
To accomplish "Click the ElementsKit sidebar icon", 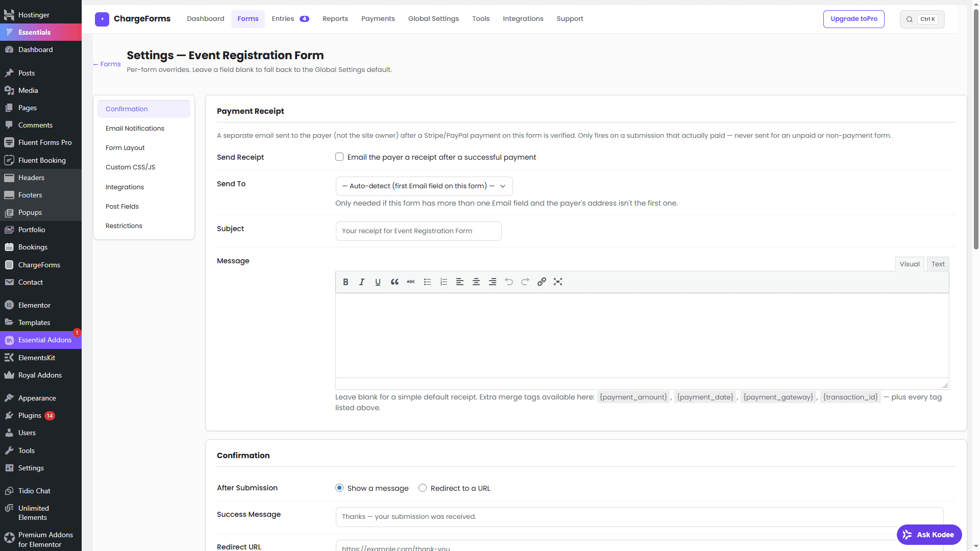I will (x=9, y=358).
